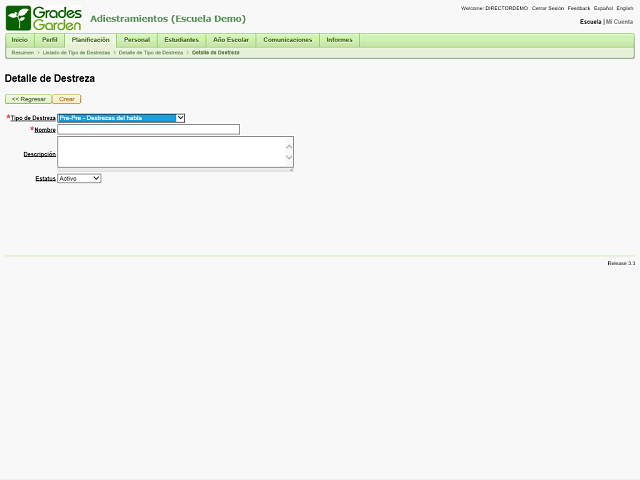Click the Descripción scrollbar down arrow
Viewport: 640px width, 480px height.
[289, 157]
